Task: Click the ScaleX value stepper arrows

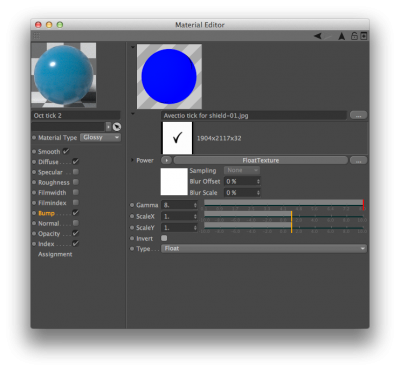Action: pos(195,216)
